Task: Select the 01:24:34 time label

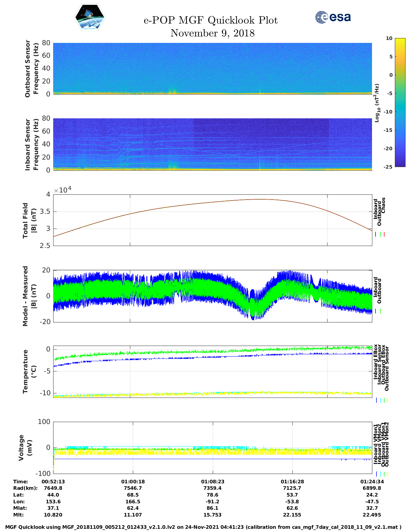Action: click(x=372, y=482)
